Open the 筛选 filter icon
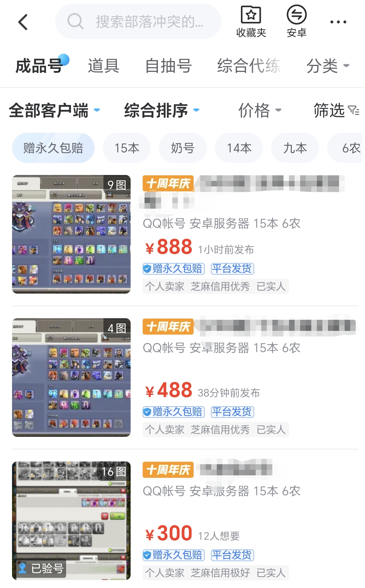 coord(354,110)
